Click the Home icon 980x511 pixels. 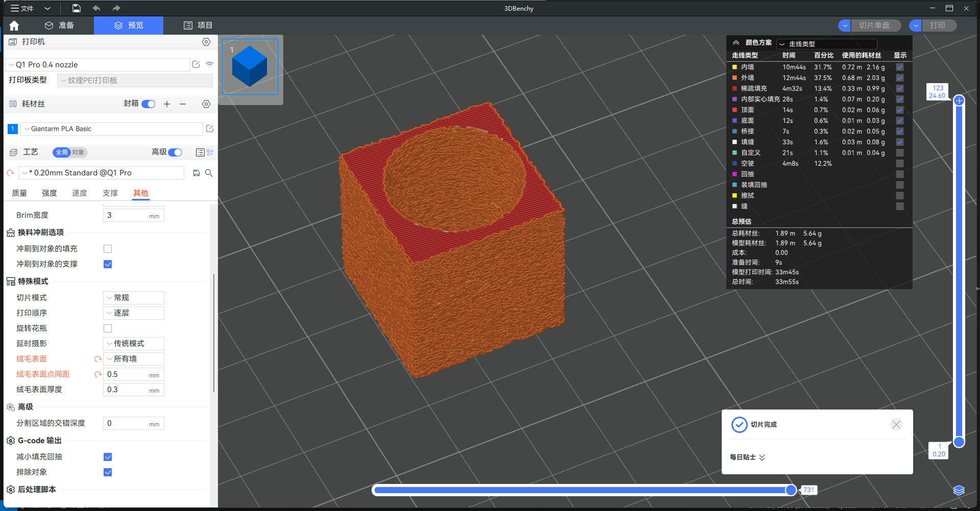(x=14, y=25)
